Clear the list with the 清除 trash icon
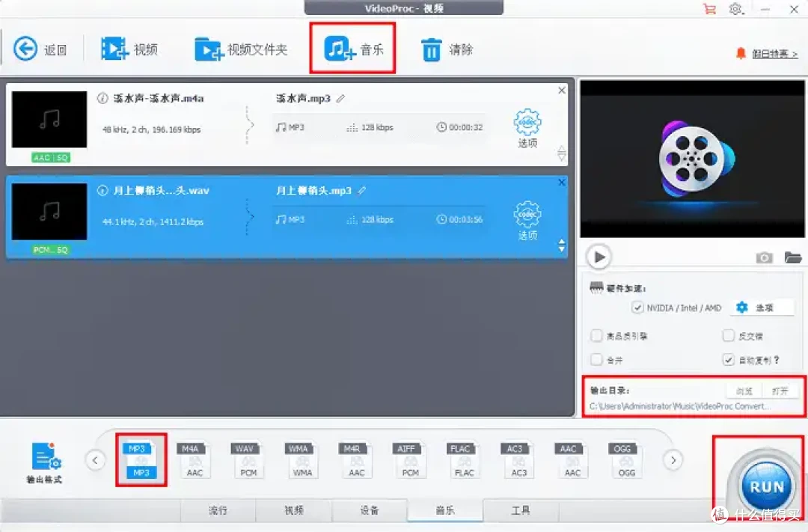Viewport: 808px width, 532px height. (432, 50)
